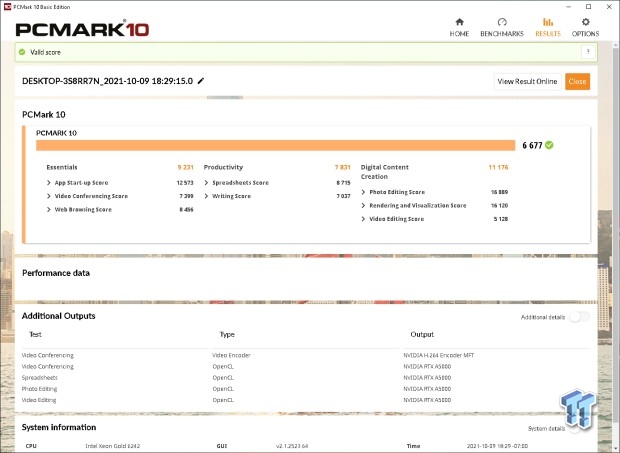The image size is (620, 453).
Task: Click the Video Encoder type cell
Action: [x=231, y=355]
